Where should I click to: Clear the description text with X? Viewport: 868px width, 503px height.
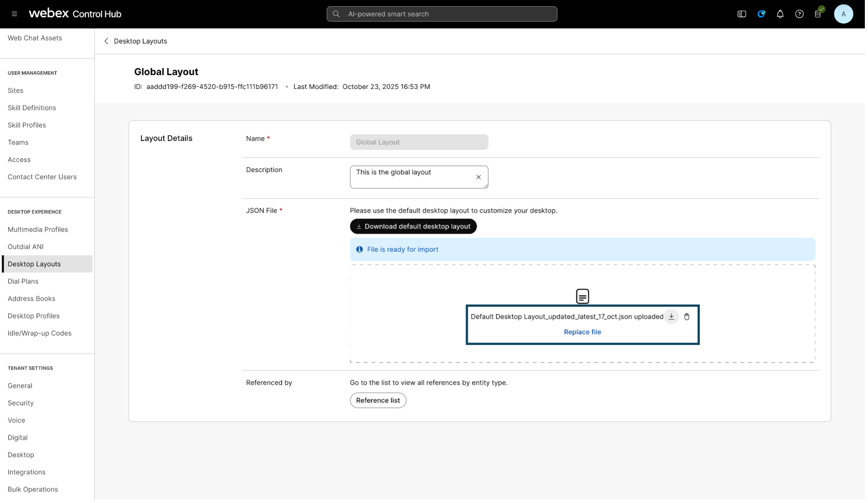(478, 177)
